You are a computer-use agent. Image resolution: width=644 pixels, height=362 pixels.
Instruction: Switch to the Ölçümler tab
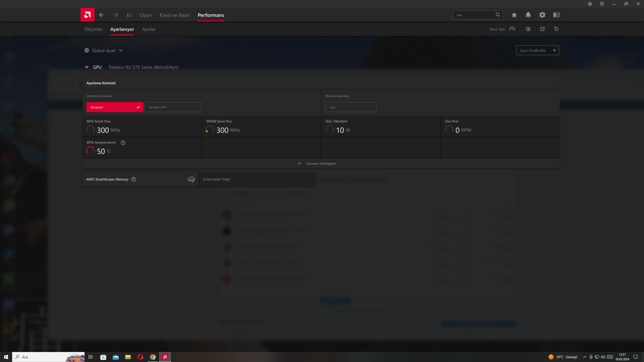93,29
